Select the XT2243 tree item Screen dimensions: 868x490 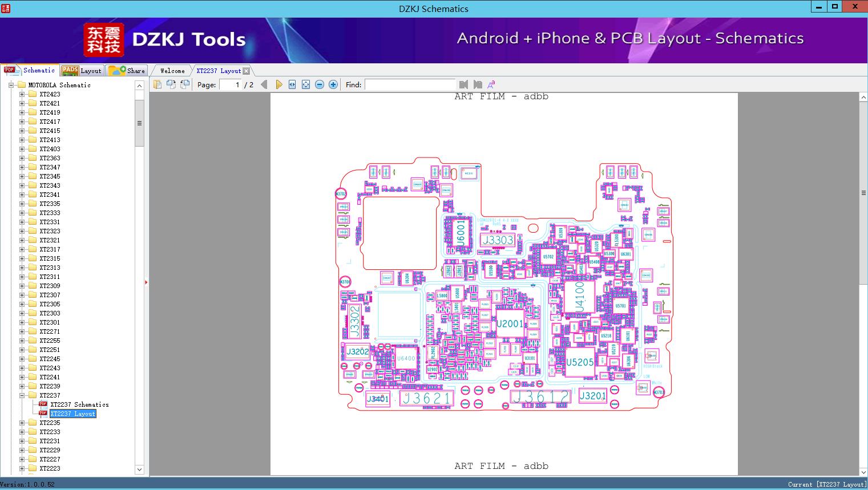click(x=50, y=368)
